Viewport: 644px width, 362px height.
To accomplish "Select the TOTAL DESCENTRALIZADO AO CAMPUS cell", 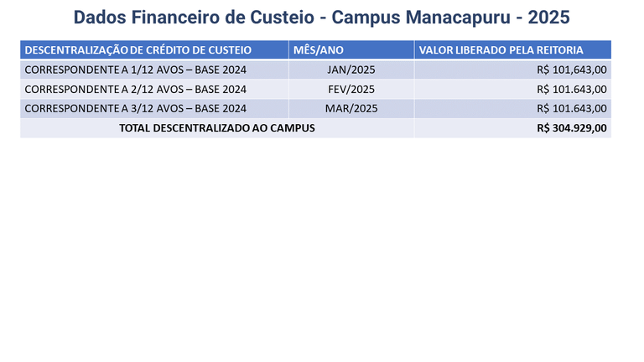I will tap(217, 128).
